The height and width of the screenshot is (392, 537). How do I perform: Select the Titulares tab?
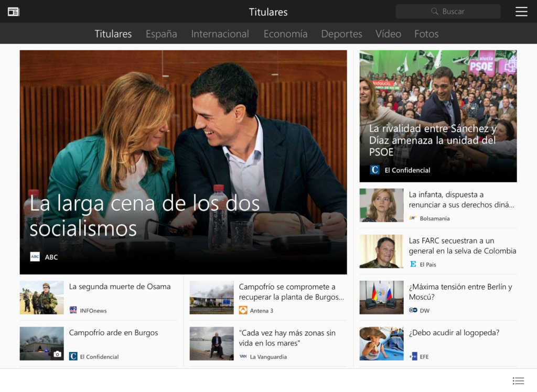tap(113, 34)
